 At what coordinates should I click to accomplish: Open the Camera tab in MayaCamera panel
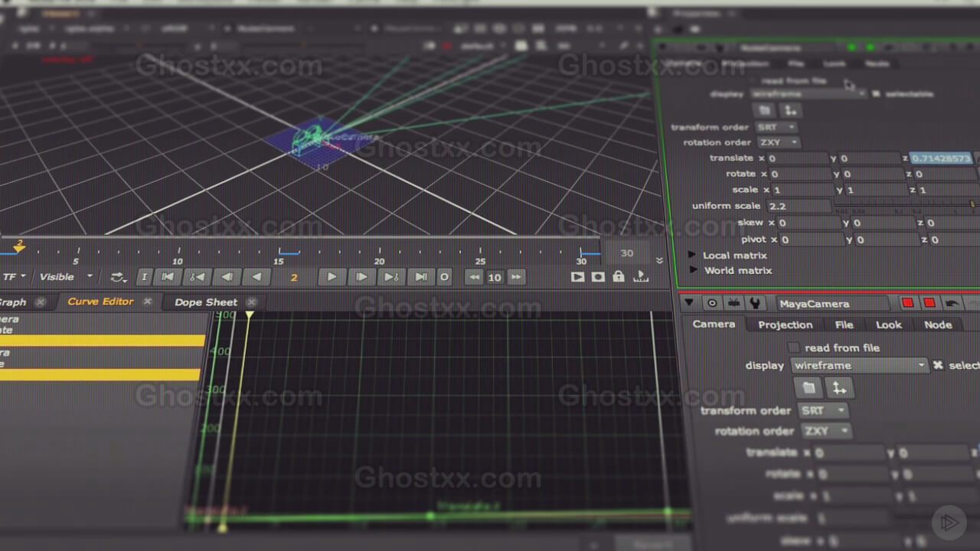[714, 324]
